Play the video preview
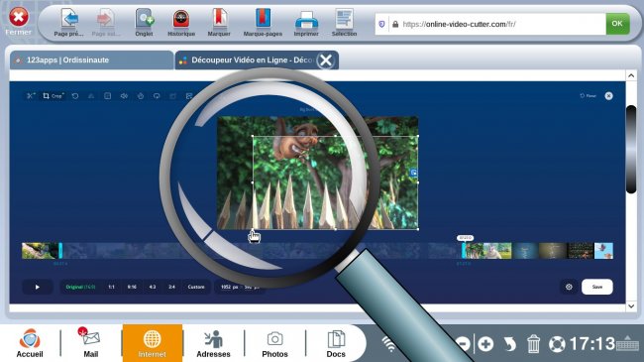 (38, 287)
